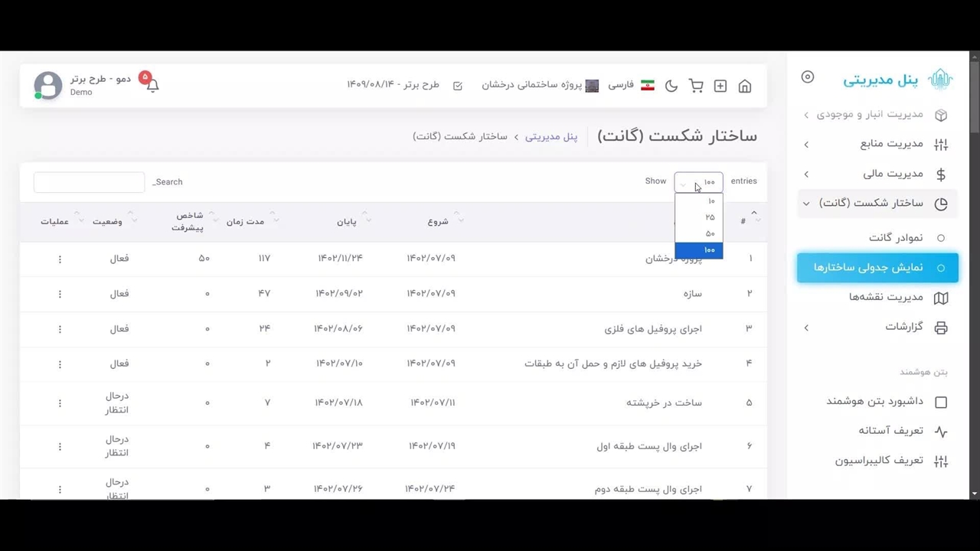
Task: Open the notifications bell
Action: click(x=152, y=86)
